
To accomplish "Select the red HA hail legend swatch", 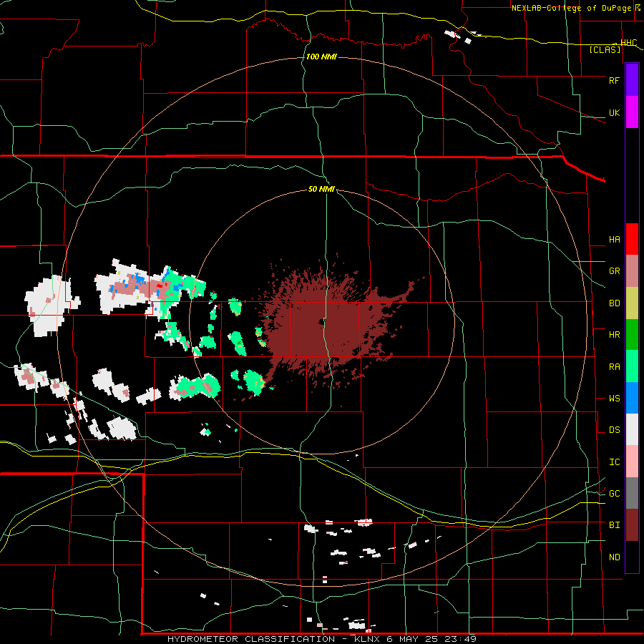I will (632, 239).
